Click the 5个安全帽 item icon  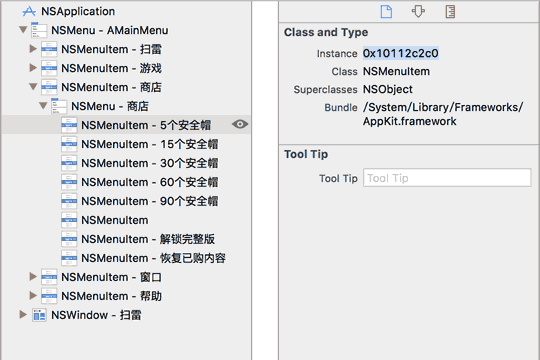pos(69,125)
